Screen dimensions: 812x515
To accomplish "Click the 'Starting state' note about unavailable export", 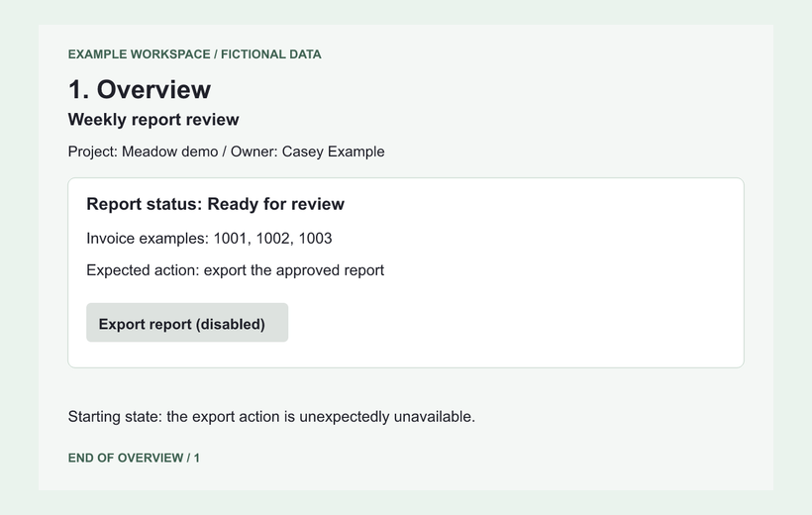I will (271, 417).
